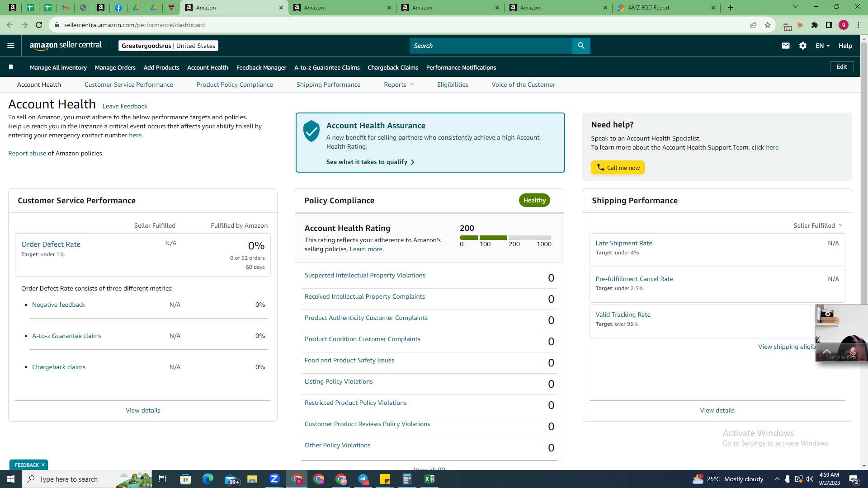Viewport: 868px width, 488px height.
Task: Click the Account Health Rating progress bar
Action: pyautogui.click(x=505, y=237)
